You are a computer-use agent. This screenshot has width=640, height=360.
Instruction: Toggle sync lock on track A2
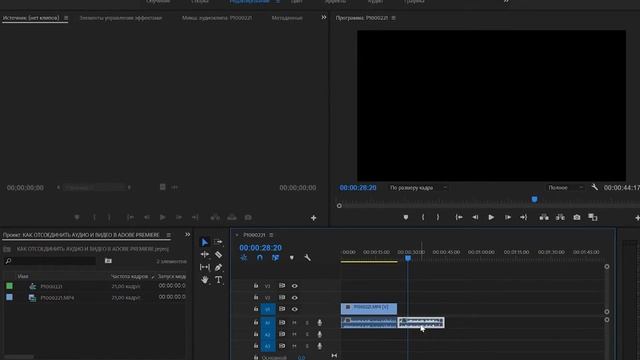coord(282,334)
